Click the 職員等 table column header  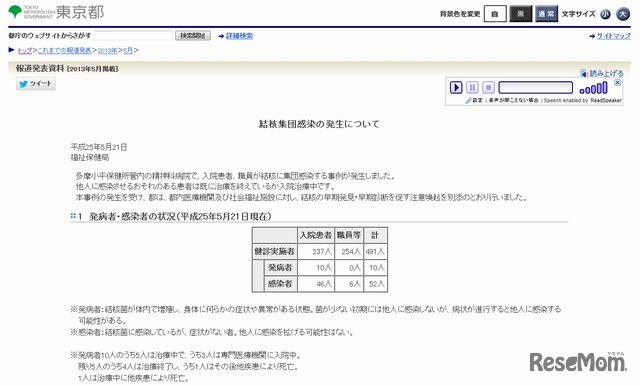click(349, 235)
